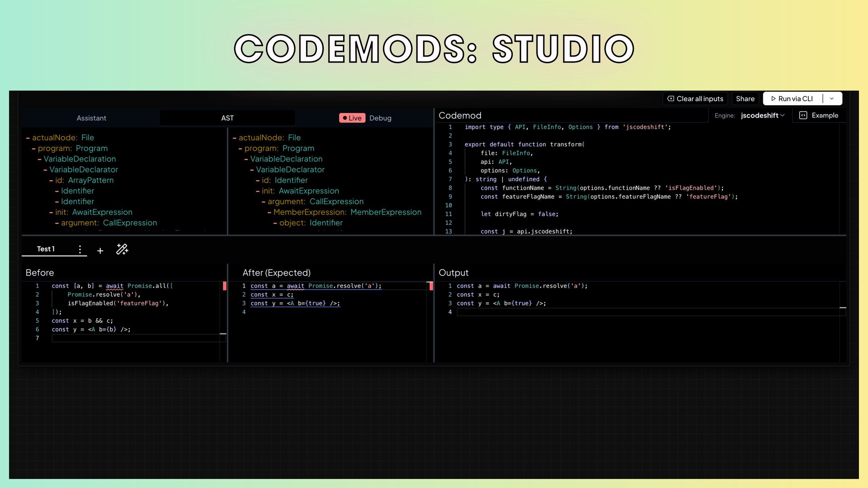Toggle the Live mode switch
This screenshot has width=868, height=488.
coord(352,118)
